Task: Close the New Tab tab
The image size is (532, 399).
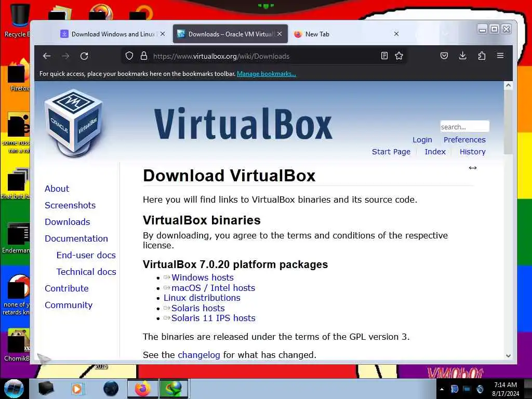Action: (396, 34)
